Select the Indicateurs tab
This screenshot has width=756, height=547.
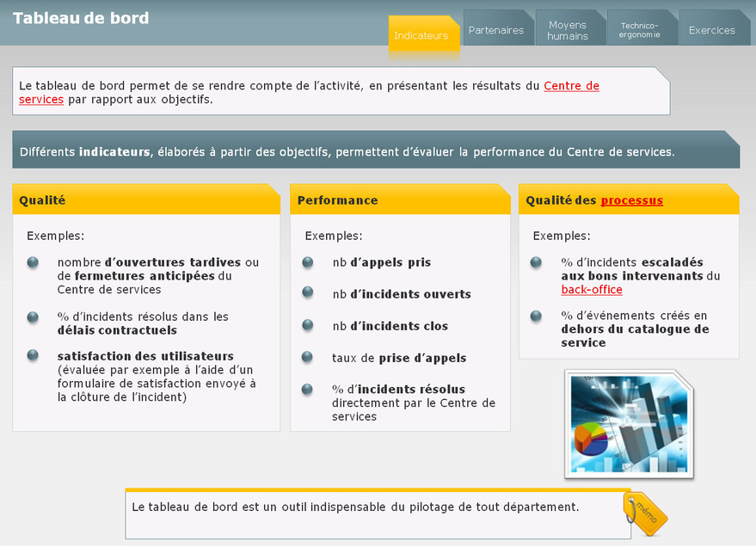pyautogui.click(x=421, y=35)
